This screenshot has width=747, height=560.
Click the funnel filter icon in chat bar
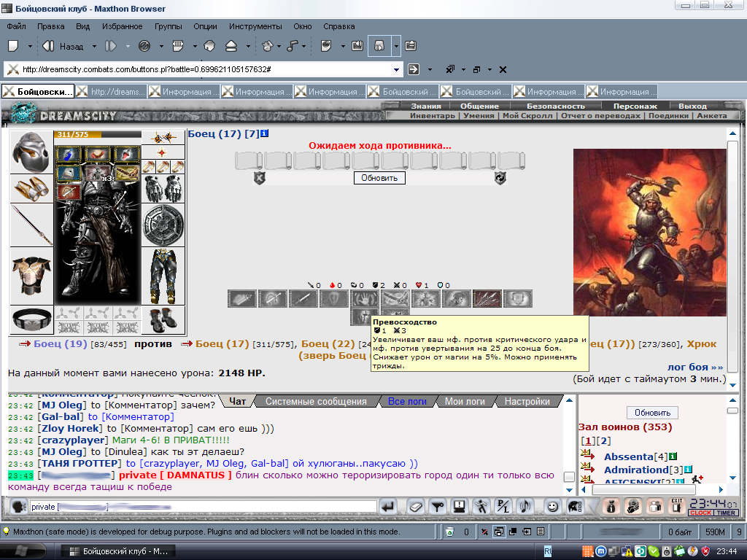[438, 507]
